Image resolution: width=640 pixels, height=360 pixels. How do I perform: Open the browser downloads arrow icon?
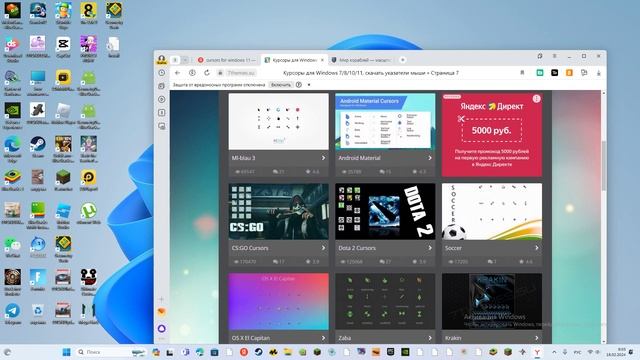599,73
